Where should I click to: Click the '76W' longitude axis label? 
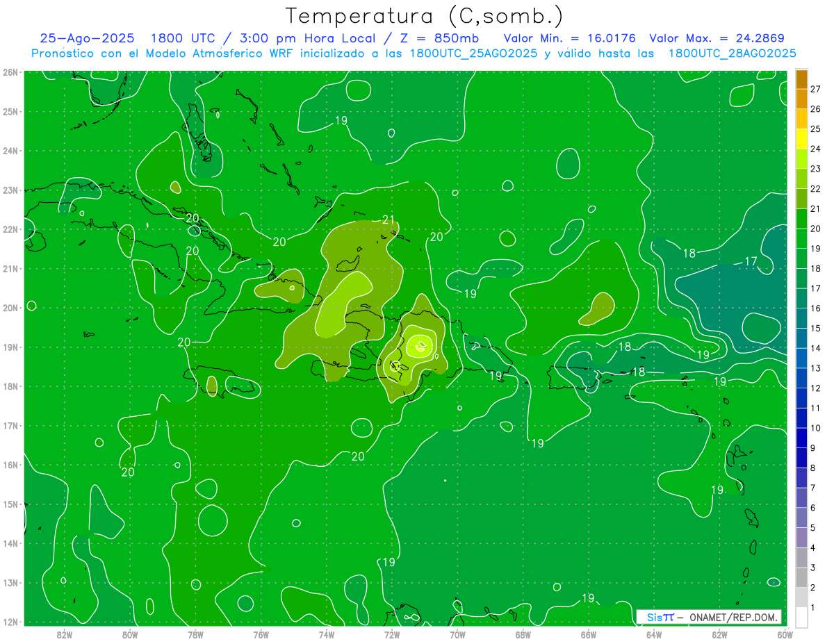[x=261, y=634]
